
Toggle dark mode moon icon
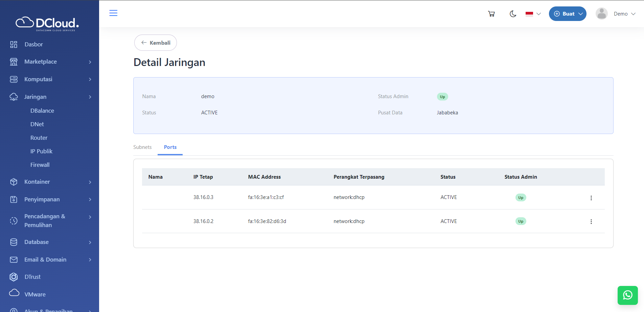point(513,14)
